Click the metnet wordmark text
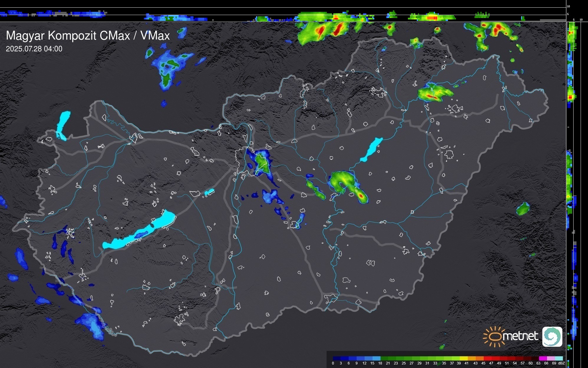The height and width of the screenshot is (368, 588). [x=520, y=336]
